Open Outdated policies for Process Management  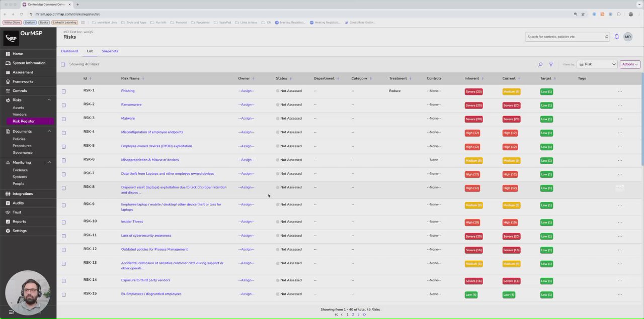coord(154,249)
